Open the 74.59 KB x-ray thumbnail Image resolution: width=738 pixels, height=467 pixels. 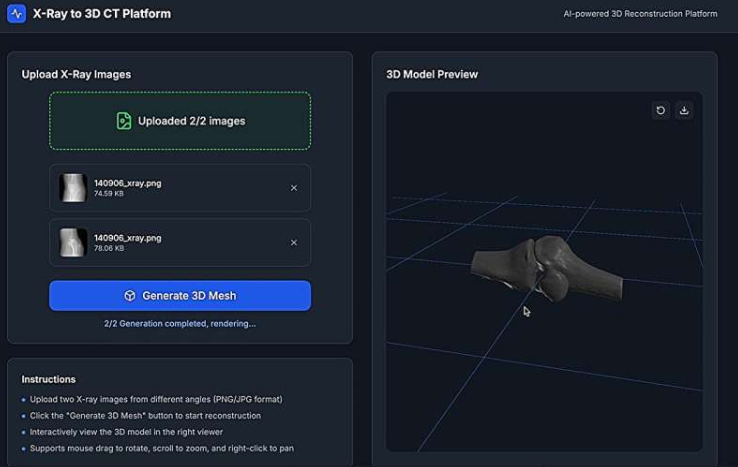[73, 188]
